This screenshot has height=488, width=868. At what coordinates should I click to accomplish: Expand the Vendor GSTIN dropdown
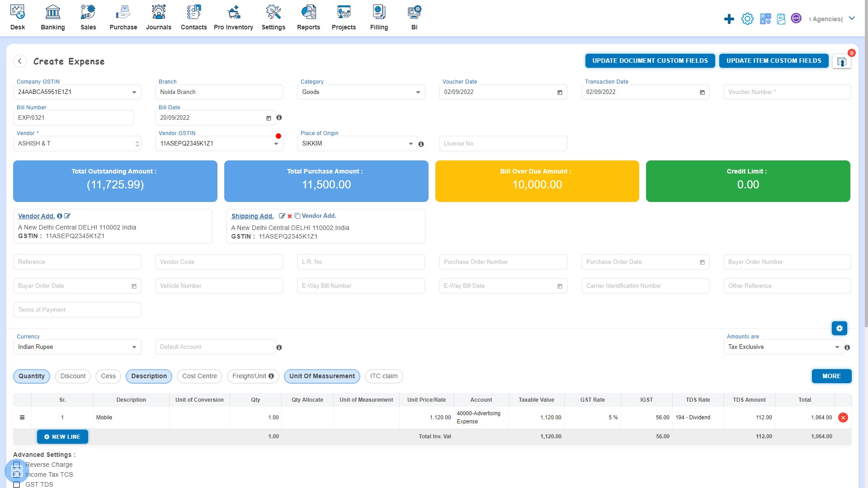(x=276, y=144)
